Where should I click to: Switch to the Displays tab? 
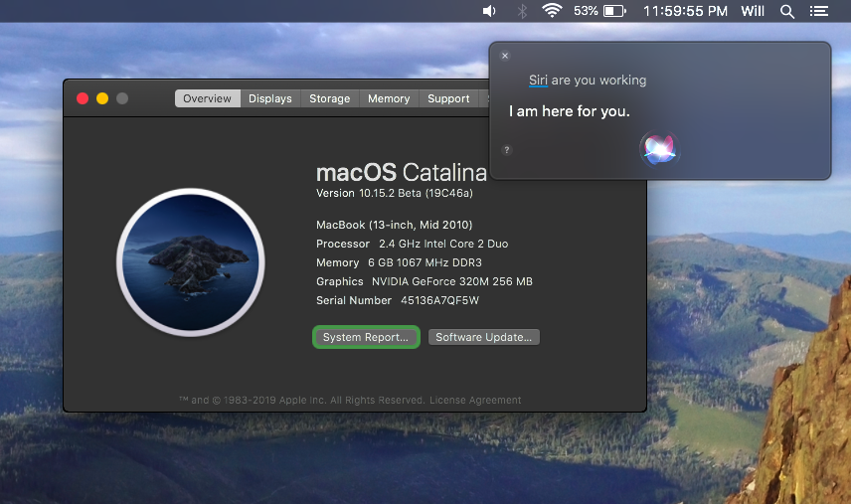pyautogui.click(x=270, y=98)
